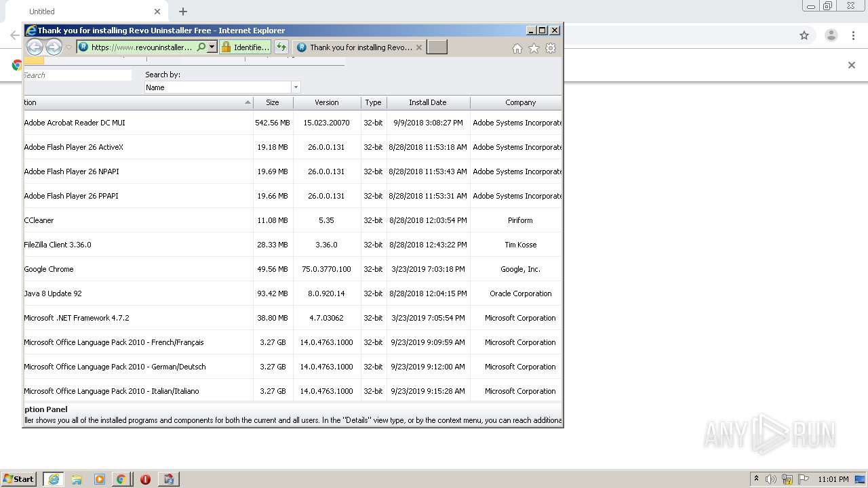Click the taskbar clock 11:01 PM
Viewport: 868px width, 488px height.
point(833,479)
